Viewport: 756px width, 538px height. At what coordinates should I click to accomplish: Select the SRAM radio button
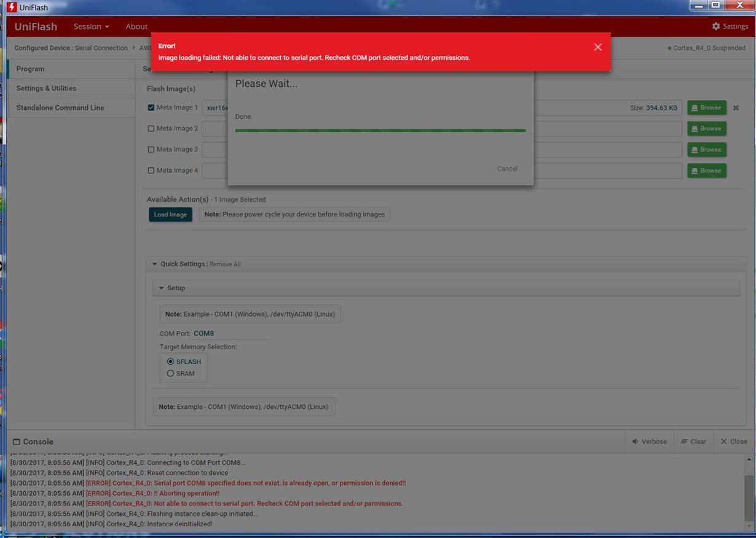[170, 373]
